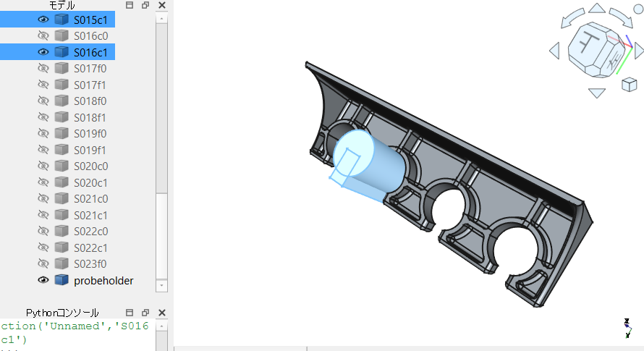Select the S016c0 label in model tree
644x351 pixels.
tap(90, 36)
